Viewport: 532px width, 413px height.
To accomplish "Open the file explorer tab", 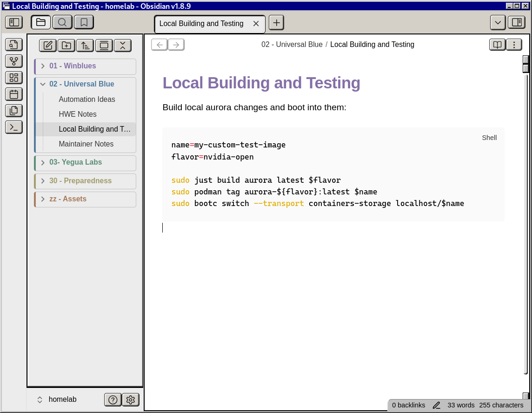I will pyautogui.click(x=41, y=22).
